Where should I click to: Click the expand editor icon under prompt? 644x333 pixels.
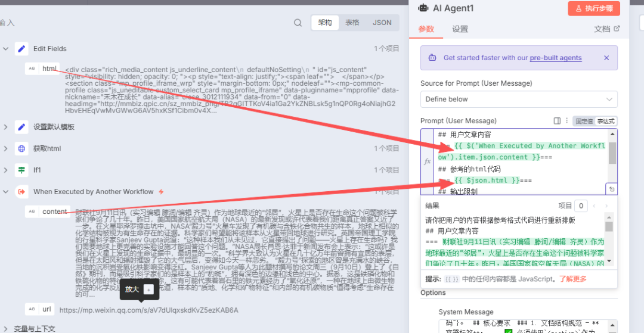click(x=612, y=189)
